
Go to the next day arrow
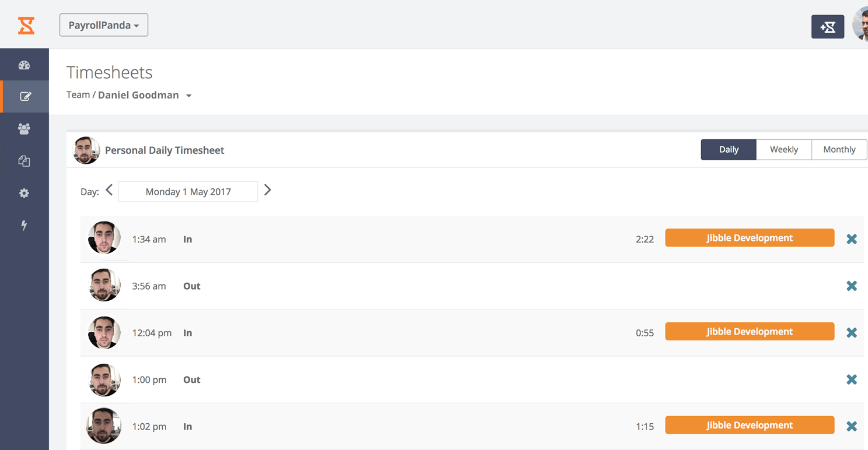tap(268, 190)
